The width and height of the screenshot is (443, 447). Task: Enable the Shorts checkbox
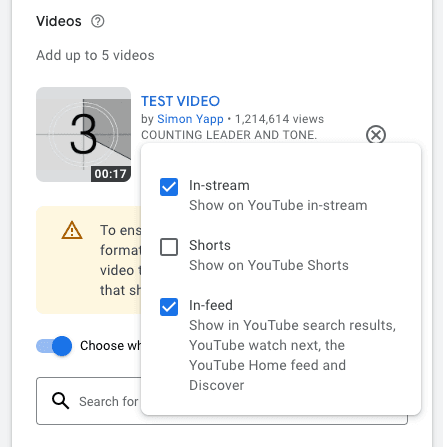tap(169, 247)
